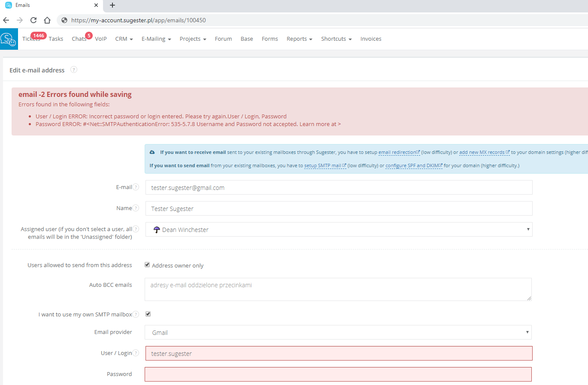Go to Invoices in the navigation
This screenshot has width=588, height=385.
(x=371, y=39)
